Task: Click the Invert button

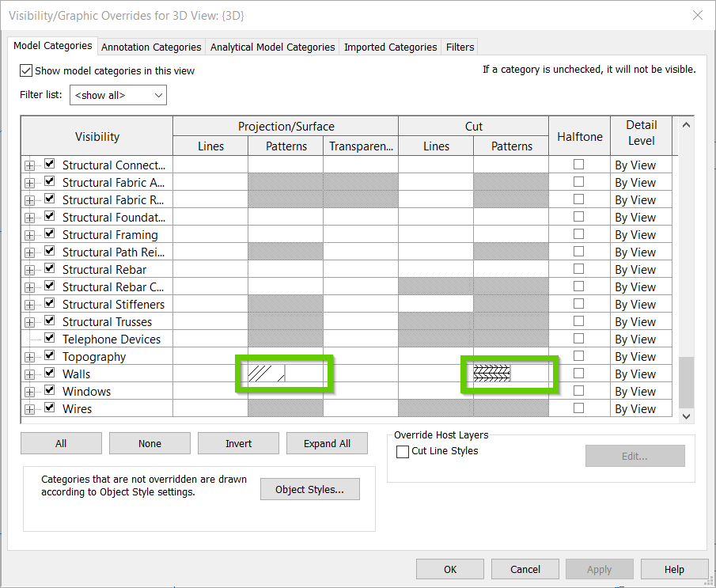Action: pyautogui.click(x=238, y=443)
